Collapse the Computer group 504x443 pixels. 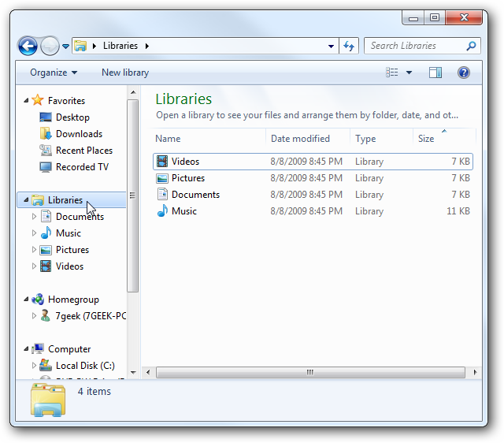tap(26, 349)
